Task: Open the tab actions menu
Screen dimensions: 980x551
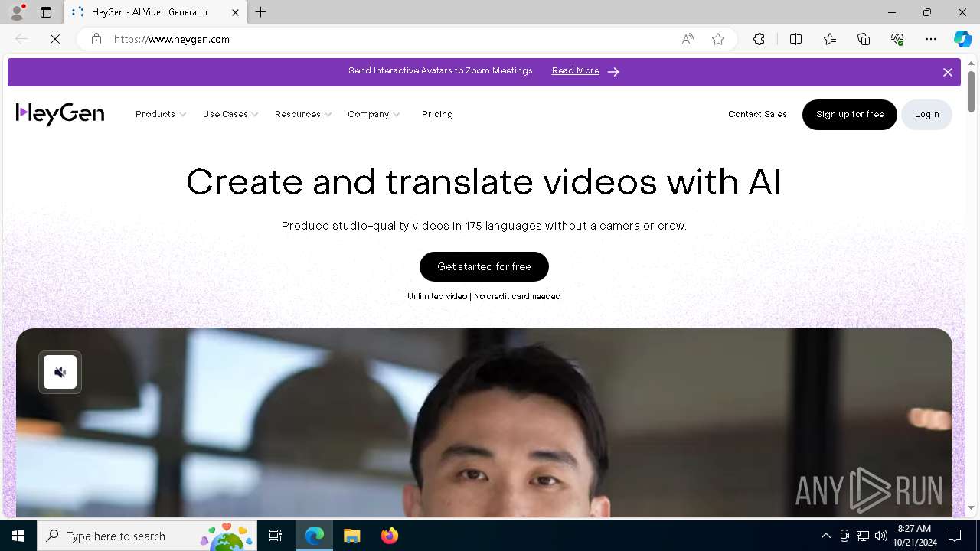Action: (x=46, y=12)
